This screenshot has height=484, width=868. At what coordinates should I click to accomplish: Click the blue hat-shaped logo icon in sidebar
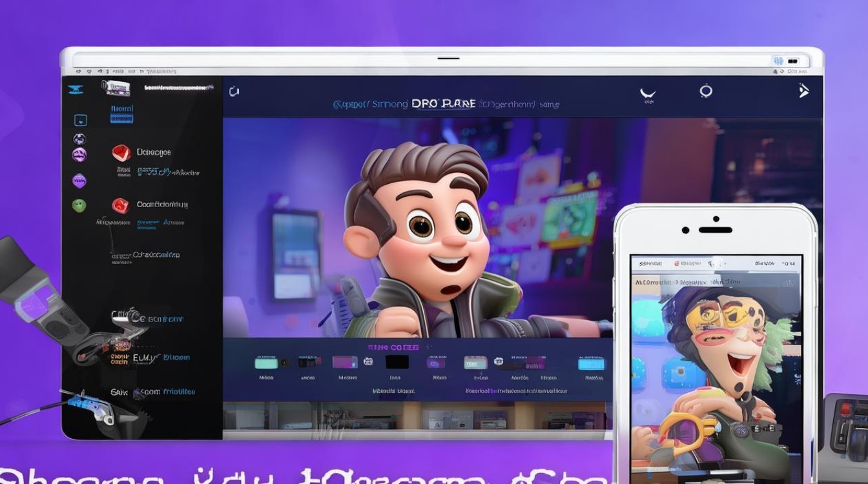[76, 90]
